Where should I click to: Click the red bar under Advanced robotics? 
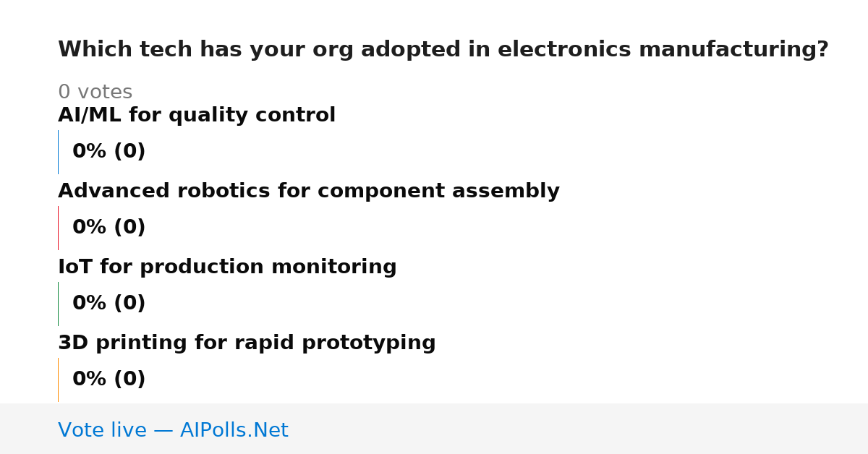click(58, 228)
